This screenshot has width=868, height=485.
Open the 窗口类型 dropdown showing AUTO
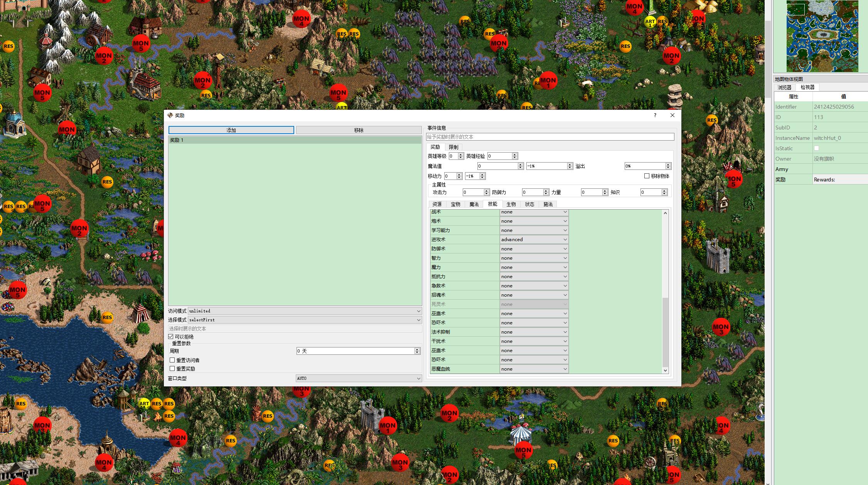pyautogui.click(x=359, y=378)
